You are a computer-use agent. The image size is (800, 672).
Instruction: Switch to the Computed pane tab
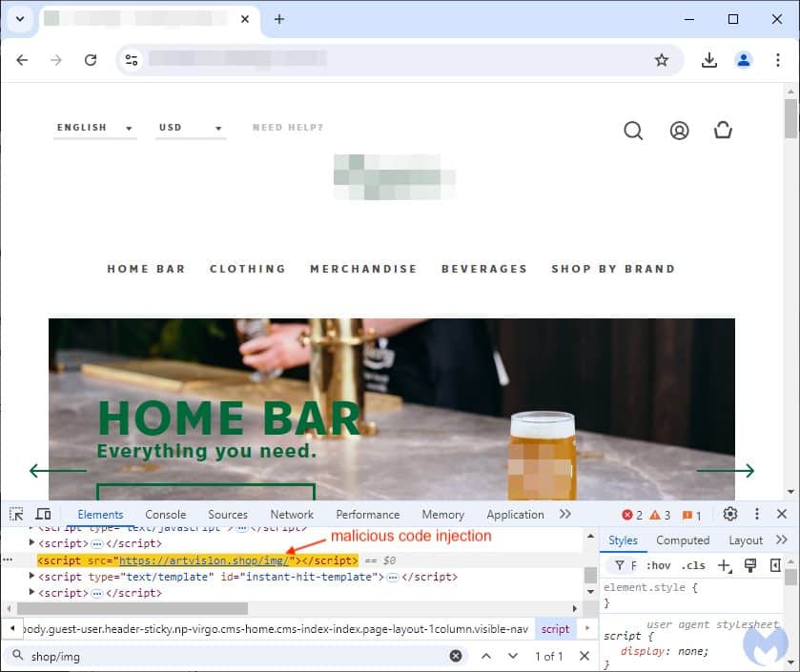click(683, 540)
